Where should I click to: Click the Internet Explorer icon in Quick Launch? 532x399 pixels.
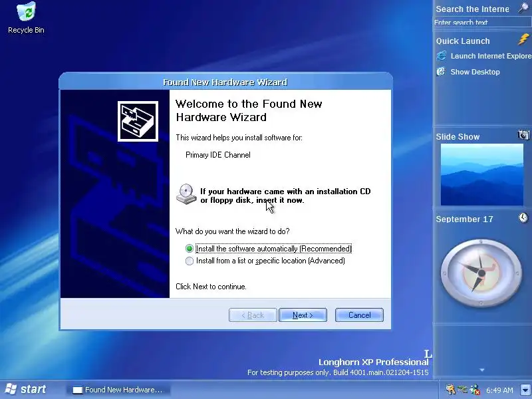click(442, 56)
